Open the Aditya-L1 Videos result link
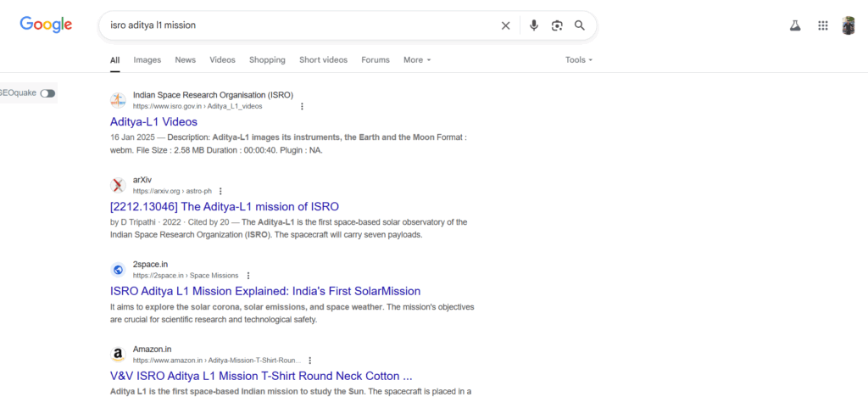The height and width of the screenshot is (397, 868). [x=154, y=122]
